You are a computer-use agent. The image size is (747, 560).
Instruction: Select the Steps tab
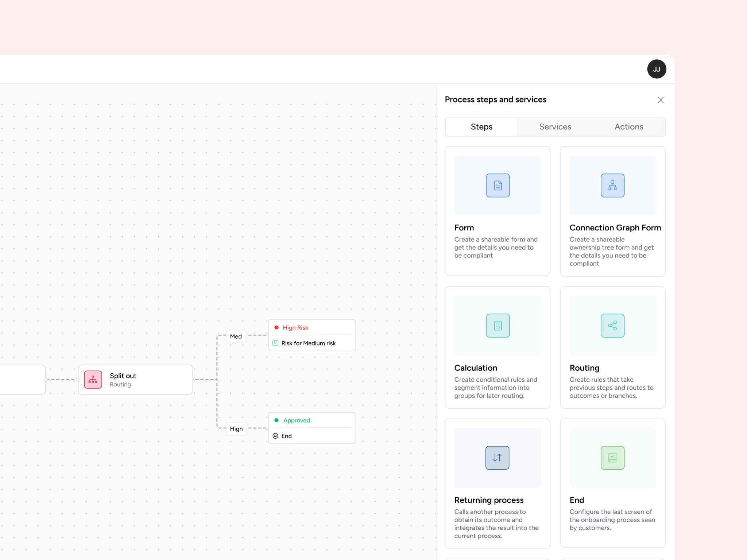coord(481,127)
